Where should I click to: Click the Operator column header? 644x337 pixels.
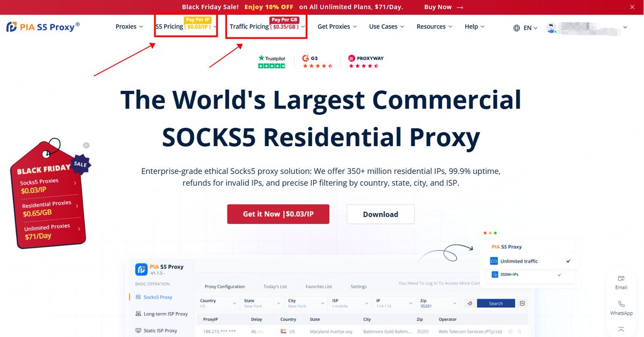448,319
